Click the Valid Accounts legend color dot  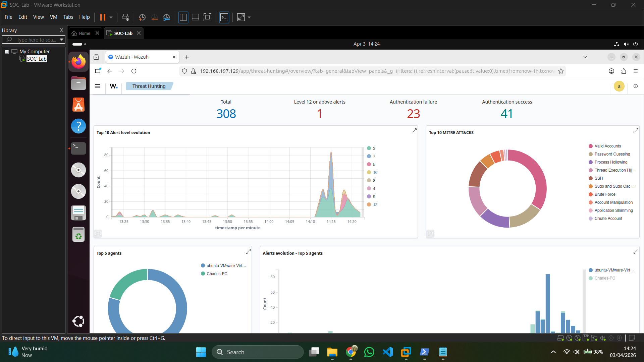[x=590, y=146]
